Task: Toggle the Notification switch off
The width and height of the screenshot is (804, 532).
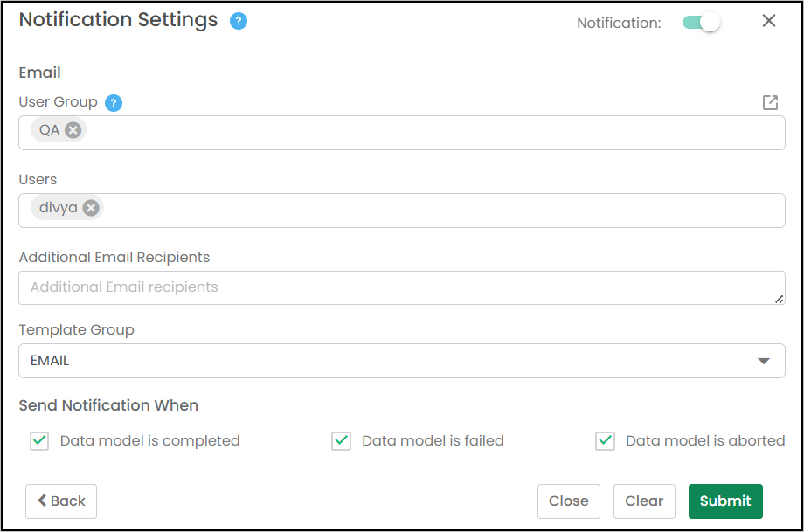Action: coord(701,23)
